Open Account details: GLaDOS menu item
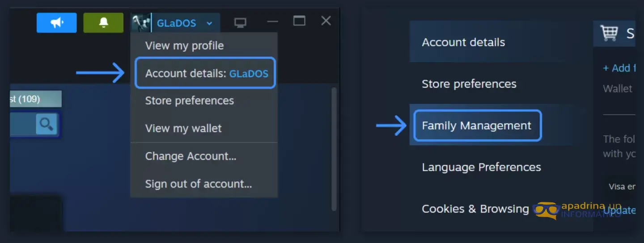Viewport: 644px width, 243px height. (x=205, y=73)
